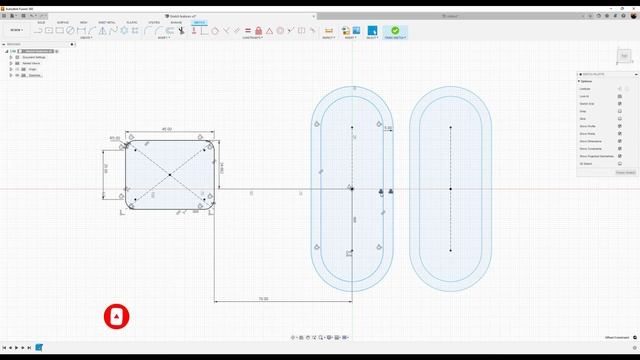Switch to the Utilities tab
The height and width of the screenshot is (360, 640).
point(154,22)
